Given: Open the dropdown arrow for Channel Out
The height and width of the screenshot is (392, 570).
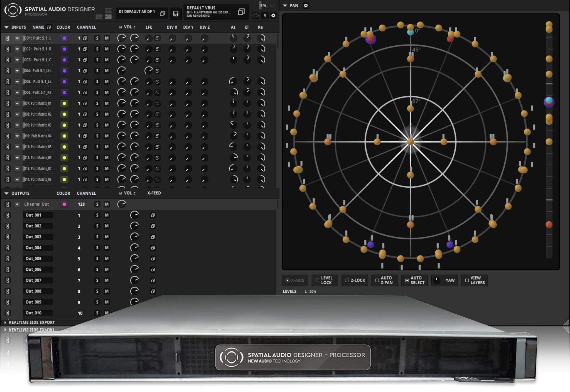Looking at the screenshot, I should (x=17, y=204).
